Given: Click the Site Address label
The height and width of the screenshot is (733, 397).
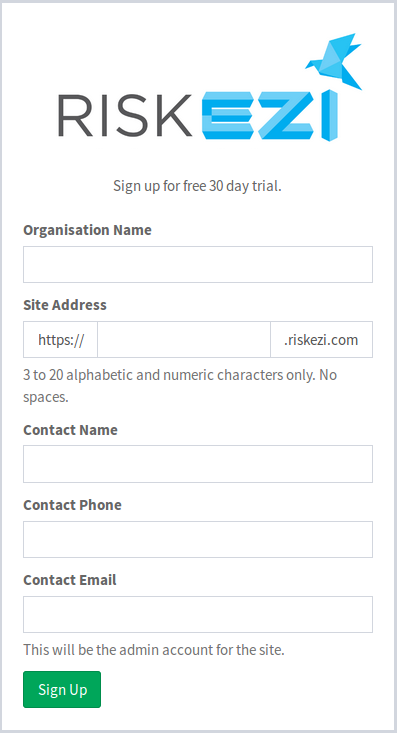Looking at the screenshot, I should click(x=65, y=305).
